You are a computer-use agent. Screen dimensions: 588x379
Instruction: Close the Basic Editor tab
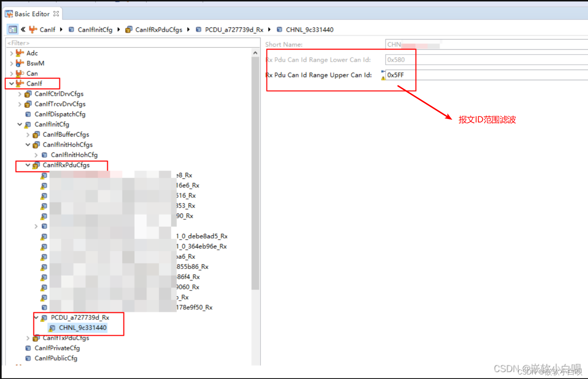coord(56,14)
